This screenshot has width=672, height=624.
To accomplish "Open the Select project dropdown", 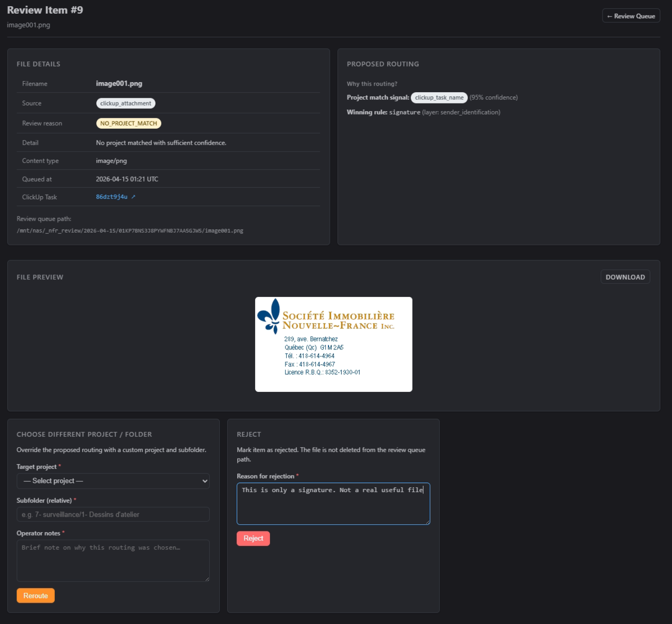I will [113, 481].
